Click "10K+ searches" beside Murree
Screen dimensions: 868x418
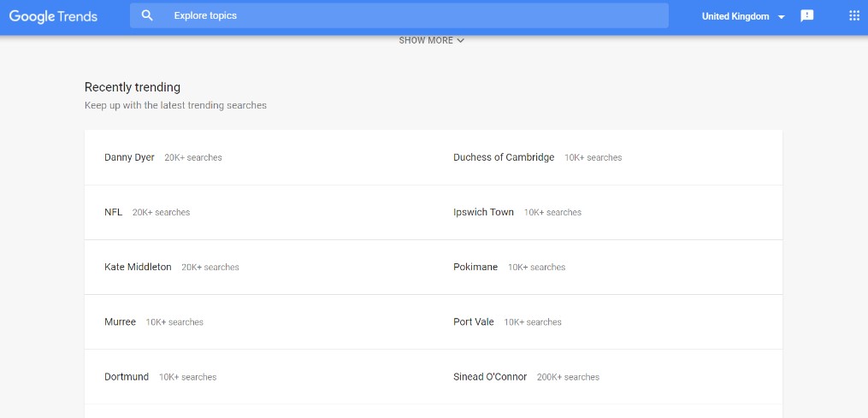tap(174, 322)
